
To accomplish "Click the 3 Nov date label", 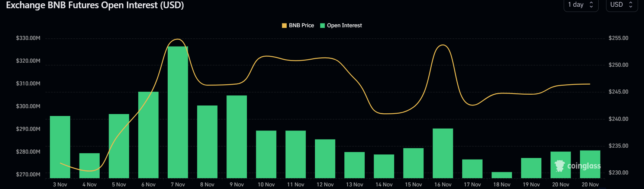I will tap(60, 185).
